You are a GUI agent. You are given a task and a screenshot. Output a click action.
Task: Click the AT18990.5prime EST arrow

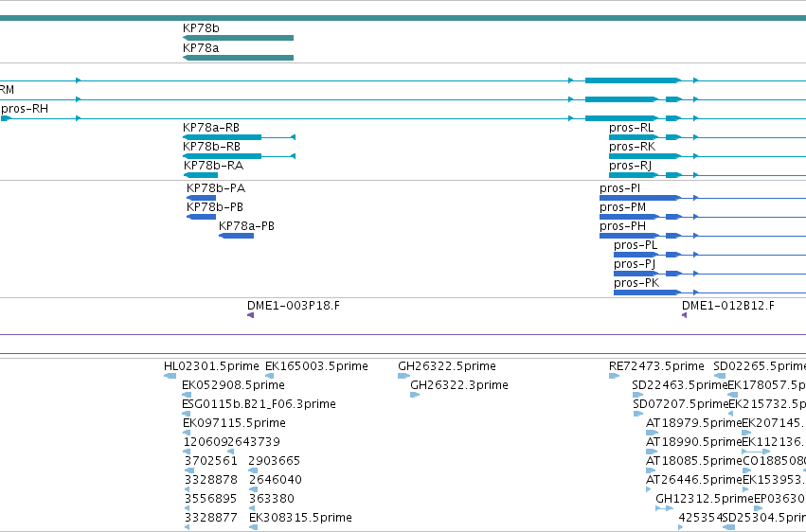tap(652, 452)
